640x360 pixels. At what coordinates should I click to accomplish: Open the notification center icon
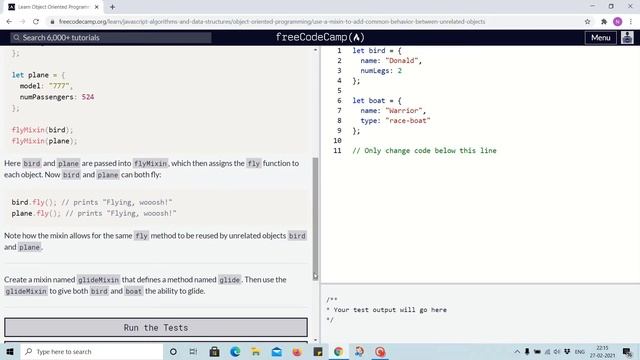627,351
